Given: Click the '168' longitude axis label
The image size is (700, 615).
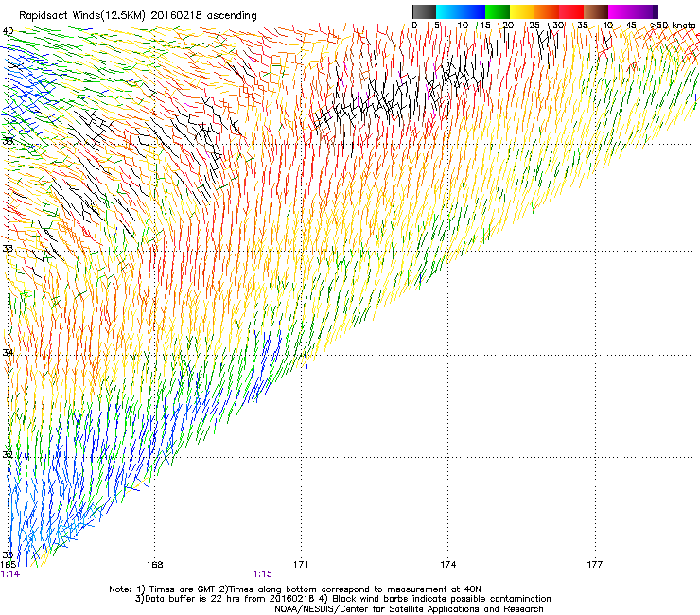Looking at the screenshot, I should [155, 565].
